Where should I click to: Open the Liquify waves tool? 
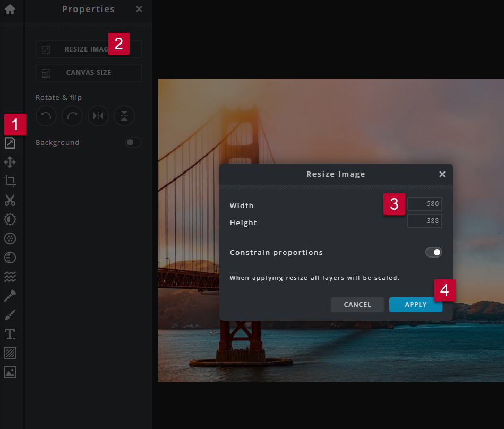[x=10, y=277]
